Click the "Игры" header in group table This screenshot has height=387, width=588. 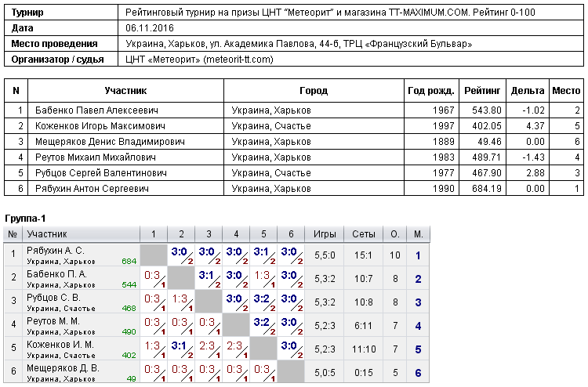[325, 234]
